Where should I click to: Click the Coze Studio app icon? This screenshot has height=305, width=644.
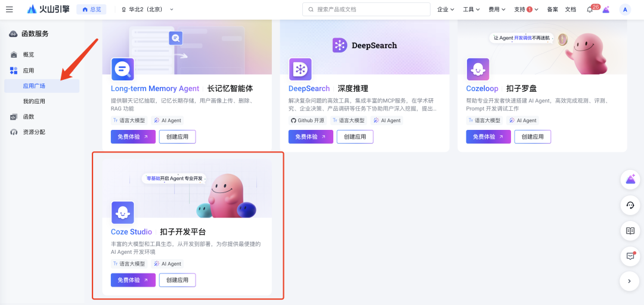coord(123,212)
